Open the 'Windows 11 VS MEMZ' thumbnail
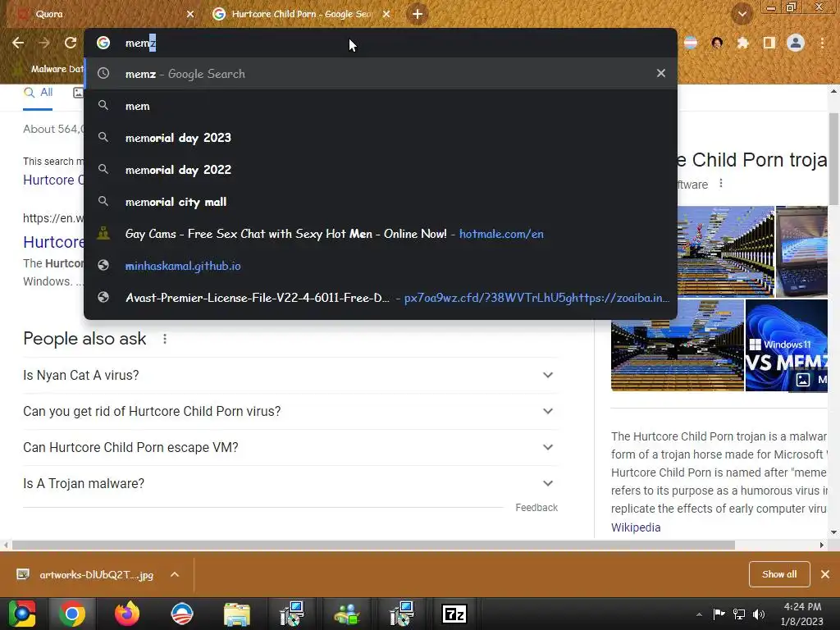This screenshot has width=840, height=630. (x=787, y=345)
